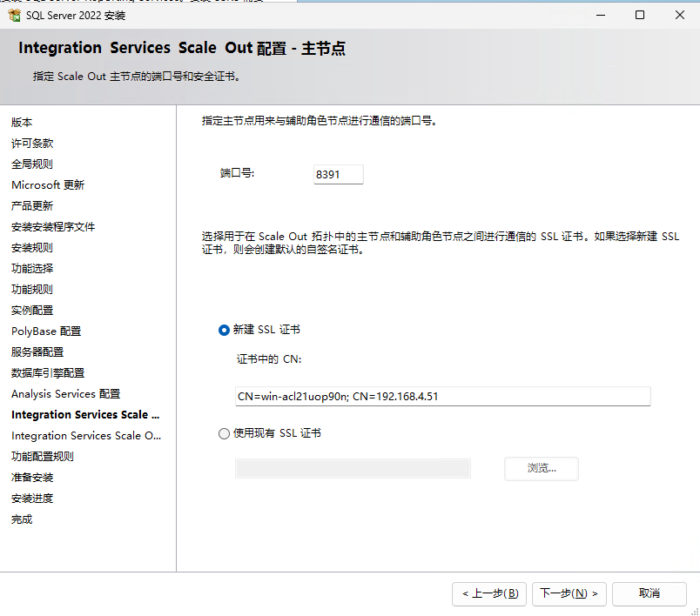This screenshot has height=616, width=700.
Task: Click the SQL Server setup icon in title bar
Action: pos(14,15)
